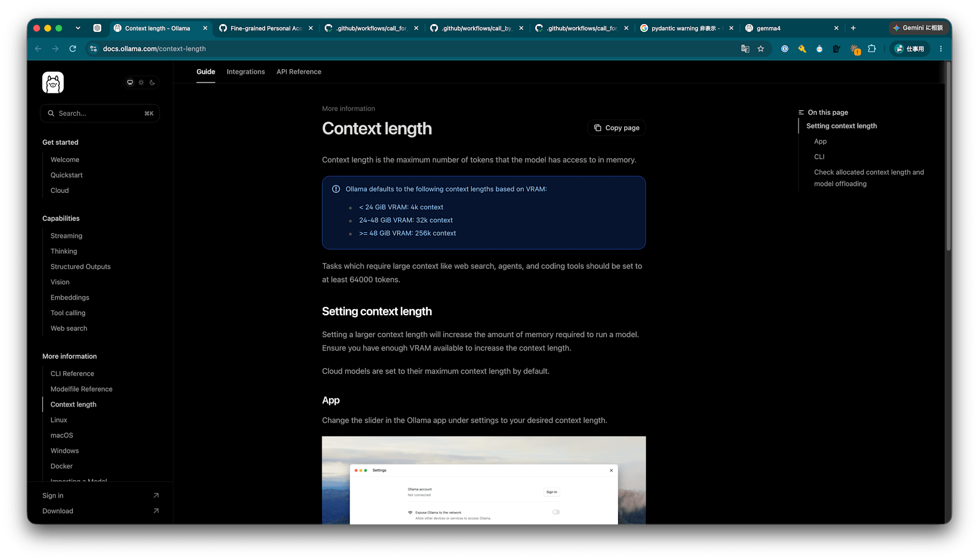Open the Thinking capability page
Image resolution: width=979 pixels, height=560 pixels.
(x=64, y=251)
